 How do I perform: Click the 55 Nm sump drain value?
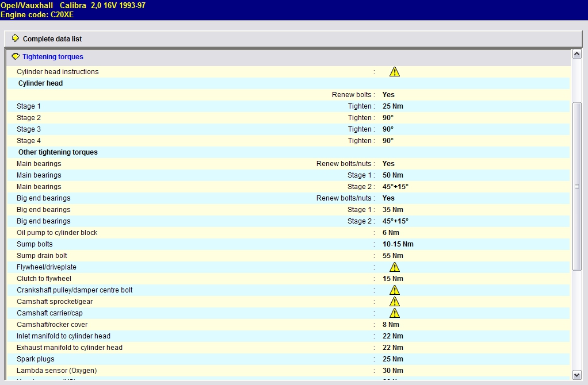pyautogui.click(x=392, y=256)
